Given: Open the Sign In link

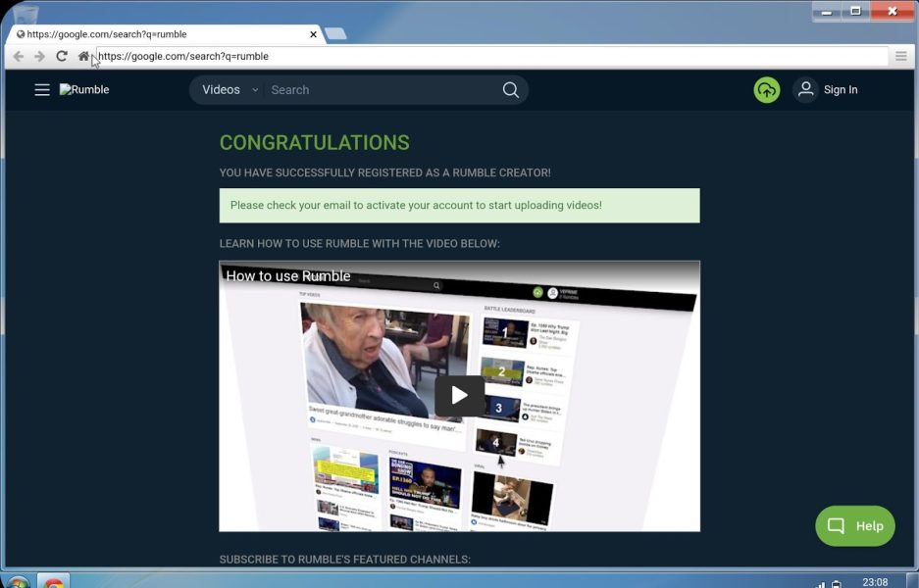Looking at the screenshot, I should coord(841,89).
